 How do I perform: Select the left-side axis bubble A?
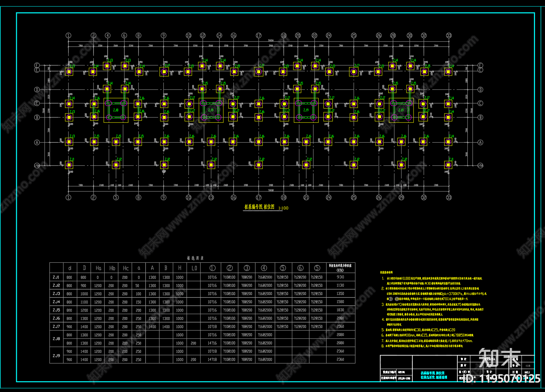[x=37, y=142]
